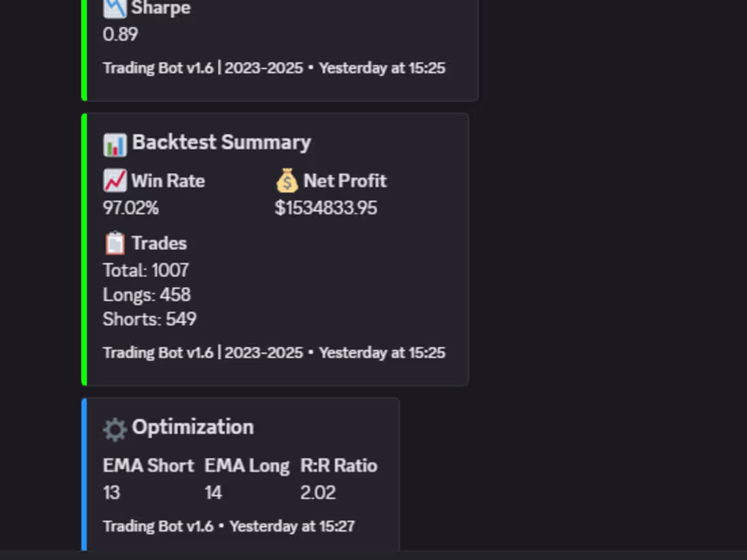Click the blue sidebar of Optimization embed

[84, 475]
